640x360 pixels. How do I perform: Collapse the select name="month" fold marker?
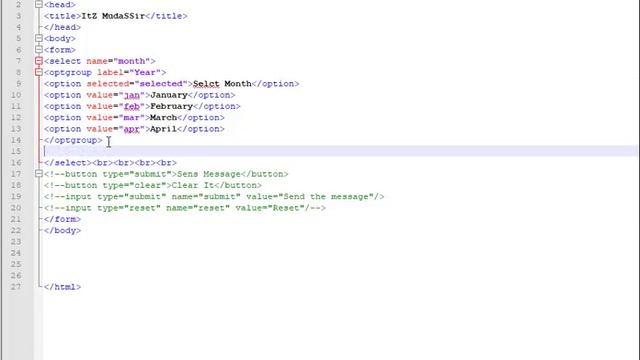coord(39,61)
